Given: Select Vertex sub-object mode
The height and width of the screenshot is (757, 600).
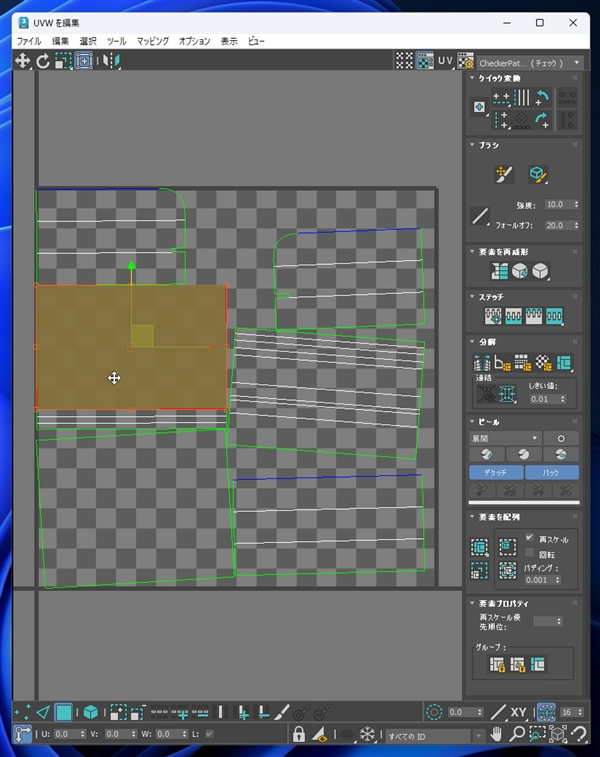Looking at the screenshot, I should (x=22, y=712).
